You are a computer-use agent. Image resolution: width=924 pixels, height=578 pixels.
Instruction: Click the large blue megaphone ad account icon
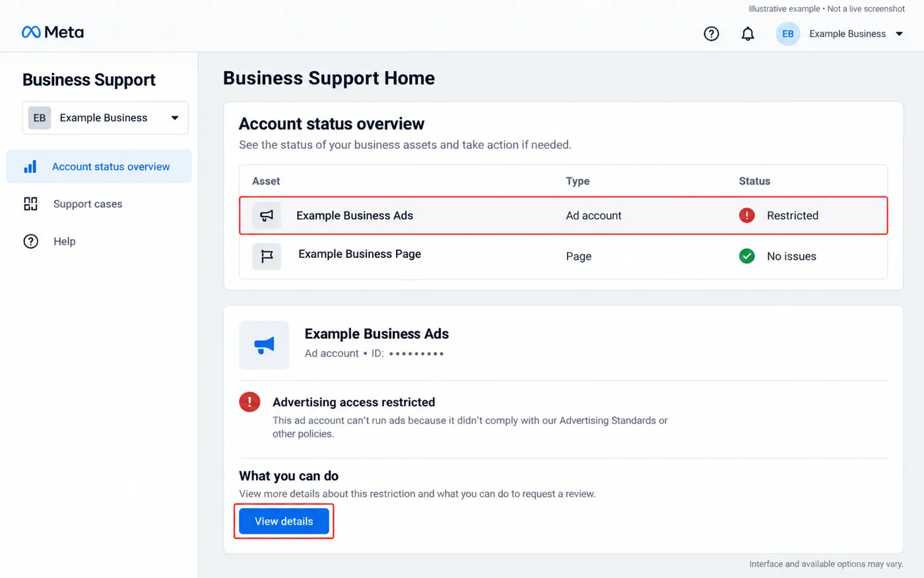[x=264, y=345]
